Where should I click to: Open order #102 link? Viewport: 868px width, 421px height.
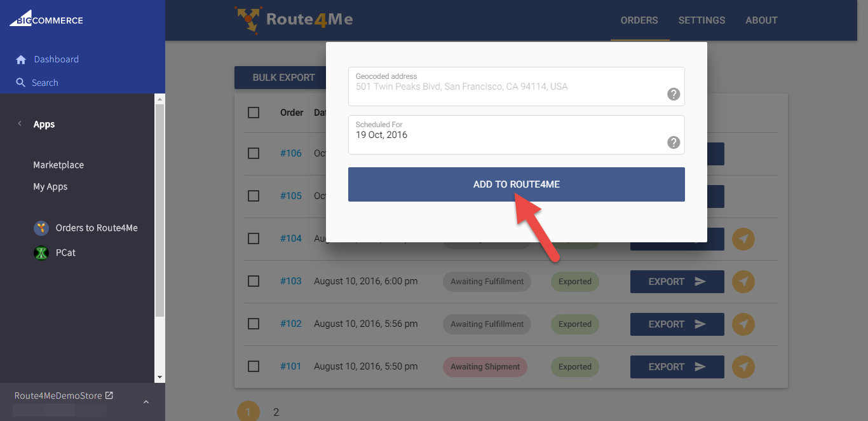[291, 324]
